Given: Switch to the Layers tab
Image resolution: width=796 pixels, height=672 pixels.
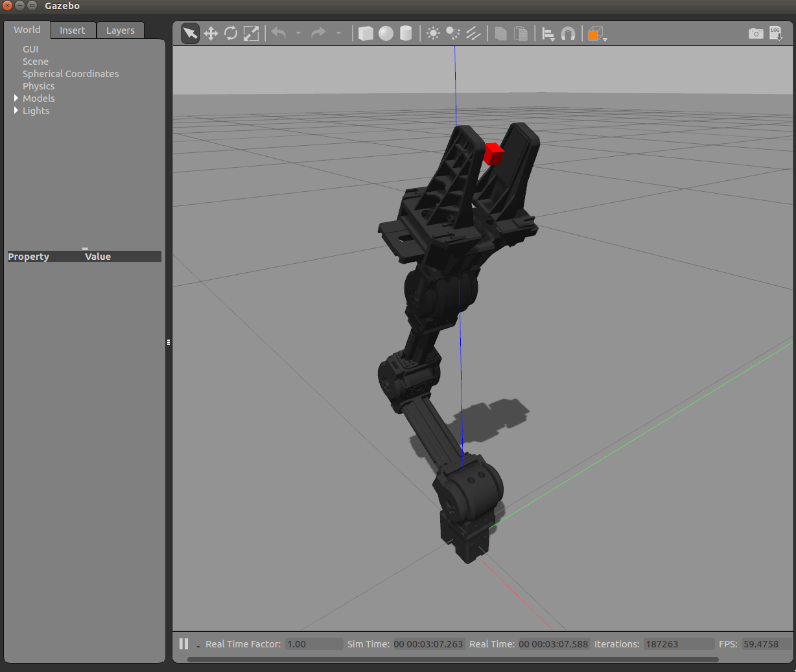Looking at the screenshot, I should (x=120, y=30).
